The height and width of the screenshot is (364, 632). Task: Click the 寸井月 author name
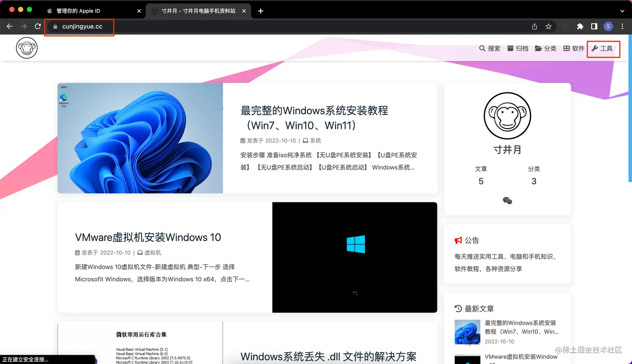click(x=507, y=150)
